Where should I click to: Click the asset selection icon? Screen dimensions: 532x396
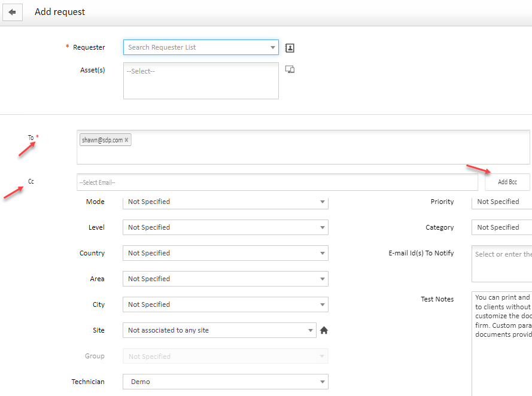[x=290, y=70]
